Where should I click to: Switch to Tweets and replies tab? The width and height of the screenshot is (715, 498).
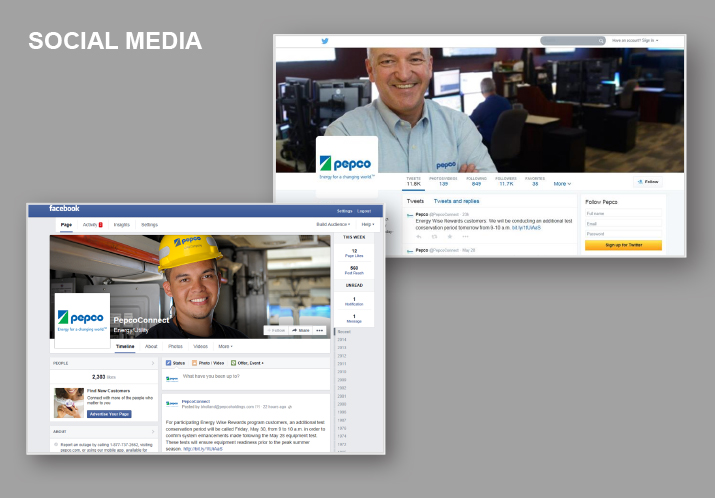tap(456, 201)
